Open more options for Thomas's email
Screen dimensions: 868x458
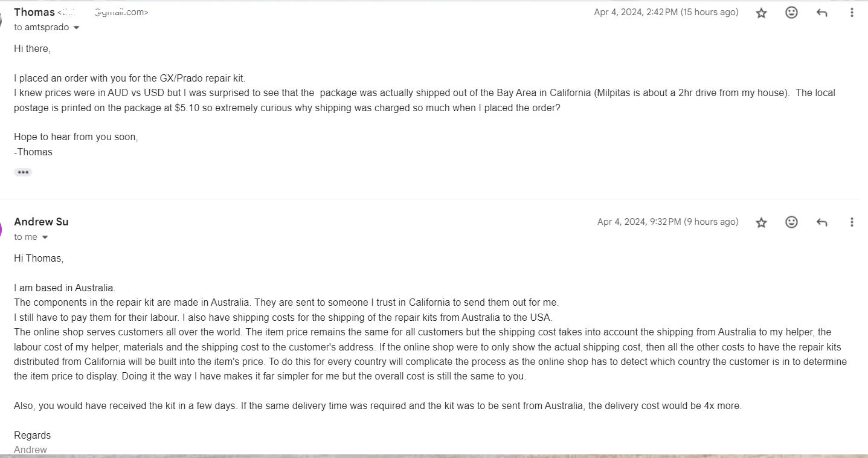852,13
